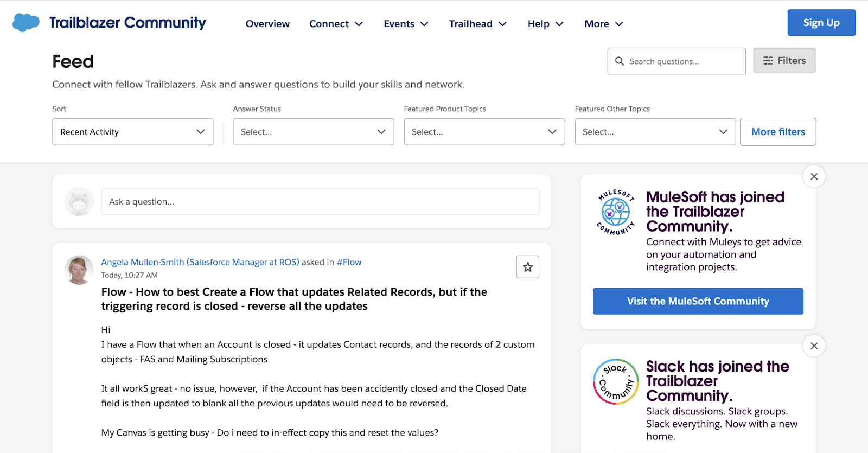This screenshot has height=453, width=868.
Task: Expand the Featured Other Topics dropdown
Action: 655,132
